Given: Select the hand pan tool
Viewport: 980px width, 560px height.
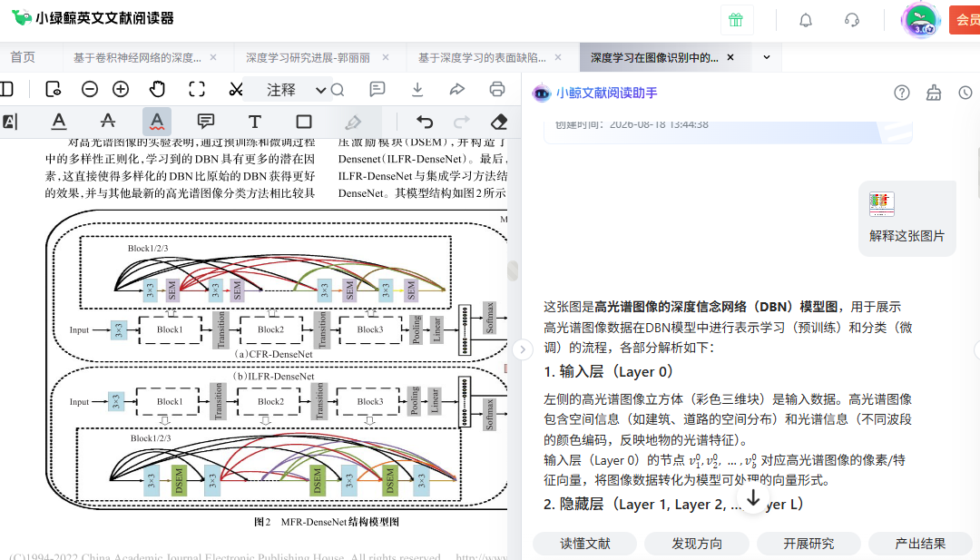Looking at the screenshot, I should tap(157, 89).
